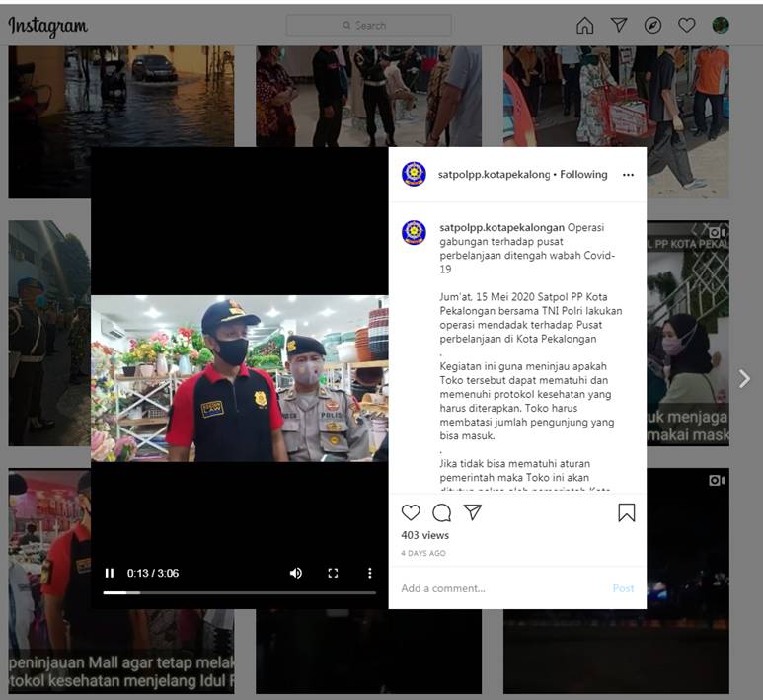Open video player more options menu

tap(370, 573)
